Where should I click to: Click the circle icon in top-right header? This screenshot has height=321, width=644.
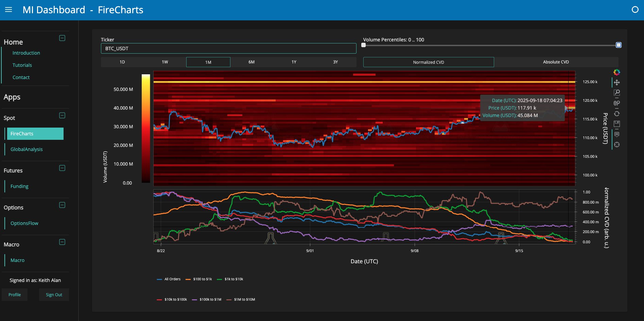(x=635, y=10)
